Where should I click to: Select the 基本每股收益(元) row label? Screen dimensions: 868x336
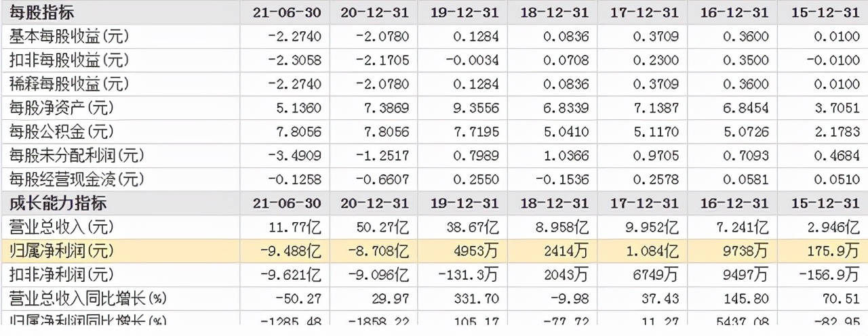click(69, 37)
